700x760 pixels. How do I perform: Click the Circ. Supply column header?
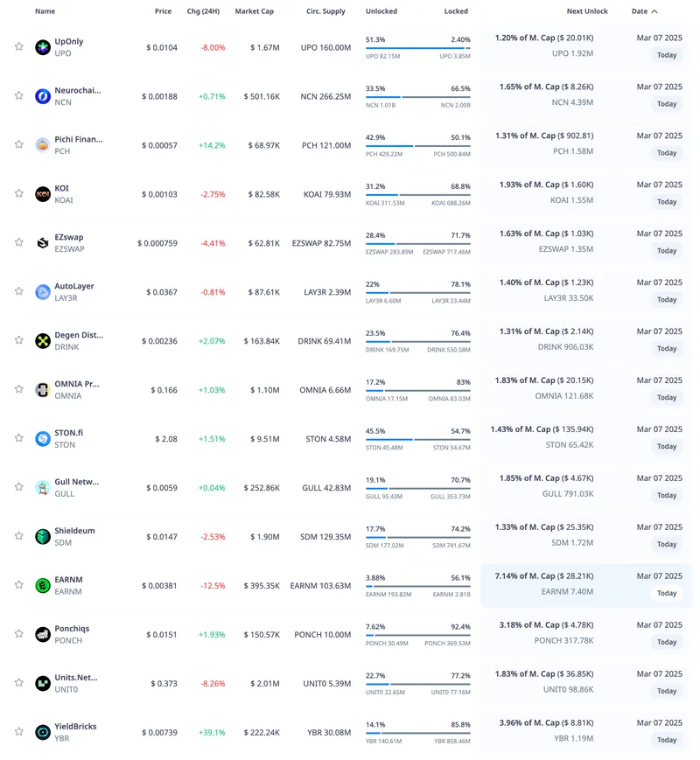328,11
